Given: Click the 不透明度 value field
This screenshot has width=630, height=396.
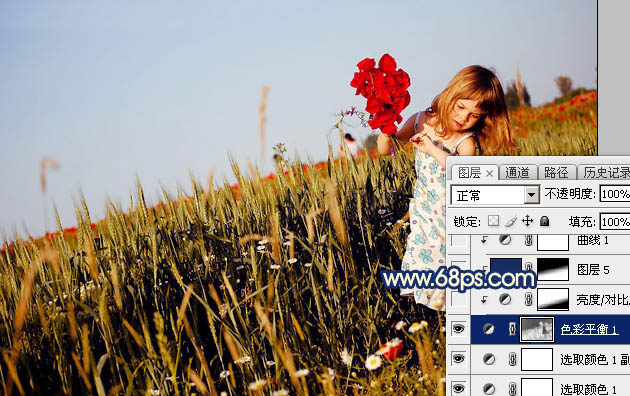Looking at the screenshot, I should point(615,194).
